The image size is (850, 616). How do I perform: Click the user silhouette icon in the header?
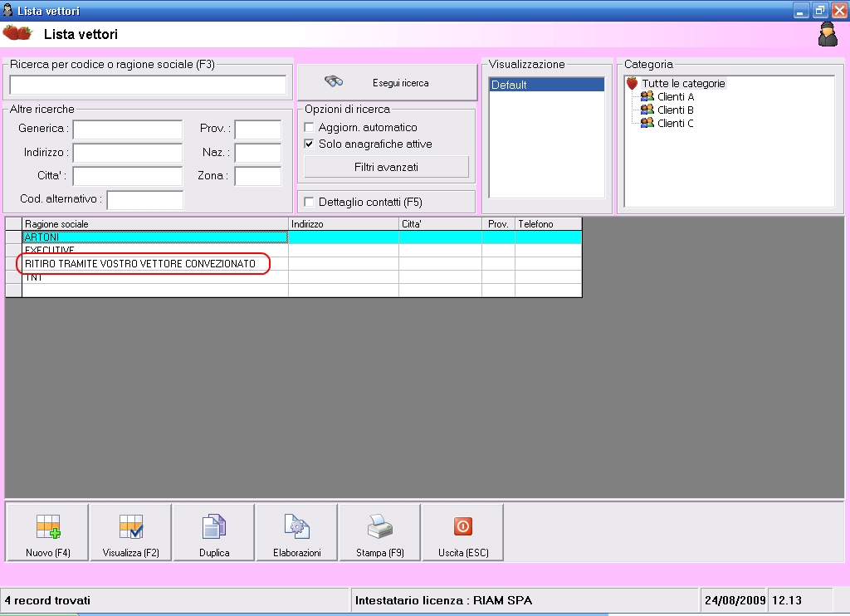click(x=828, y=34)
